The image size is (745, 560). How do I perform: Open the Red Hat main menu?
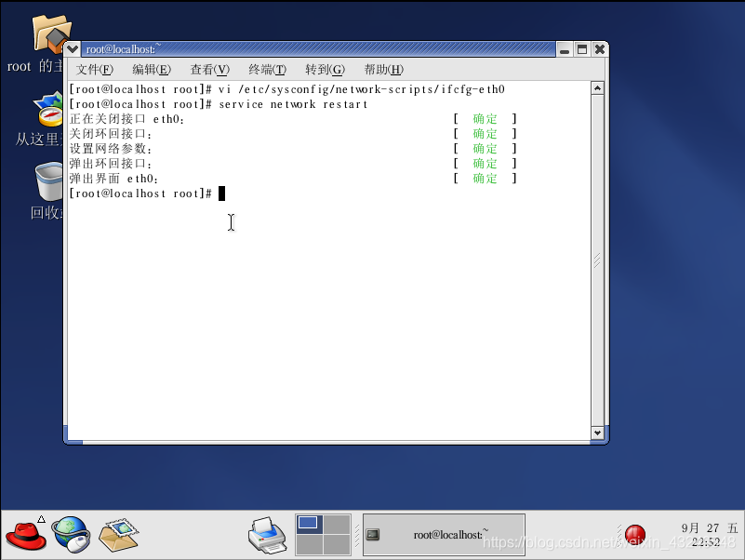26,534
